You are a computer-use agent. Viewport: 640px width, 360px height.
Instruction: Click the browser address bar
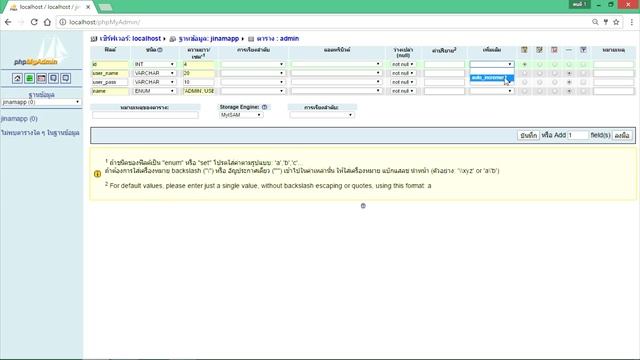(x=327, y=22)
